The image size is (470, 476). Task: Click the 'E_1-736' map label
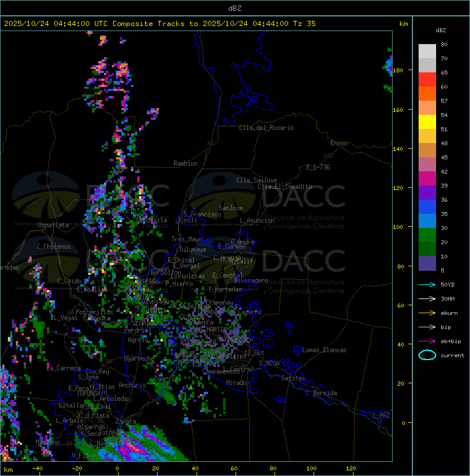tap(318, 167)
